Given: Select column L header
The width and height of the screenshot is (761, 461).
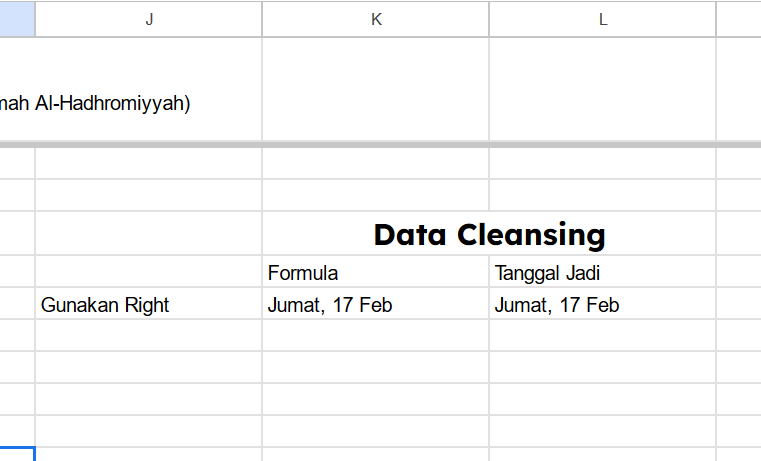Looking at the screenshot, I should click(603, 19).
